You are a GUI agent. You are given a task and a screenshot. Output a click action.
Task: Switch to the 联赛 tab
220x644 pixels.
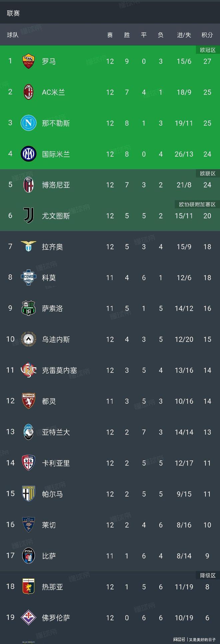coord(14,13)
